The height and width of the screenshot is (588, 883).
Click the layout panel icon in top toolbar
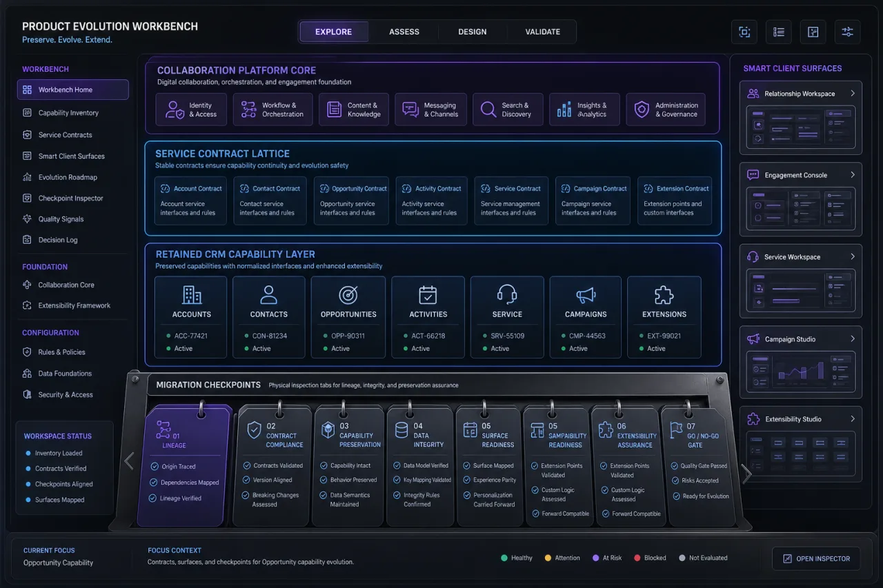813,32
